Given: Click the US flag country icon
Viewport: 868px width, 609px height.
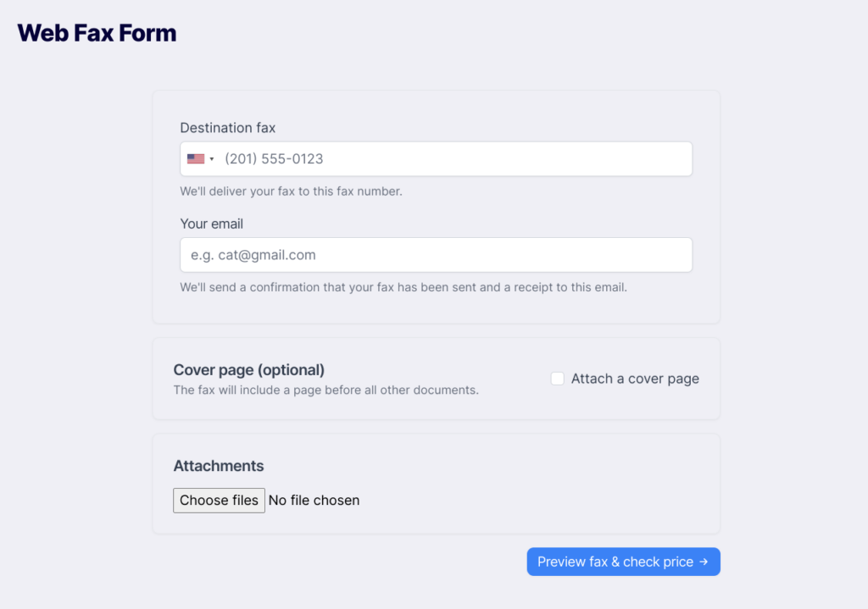Looking at the screenshot, I should (196, 158).
